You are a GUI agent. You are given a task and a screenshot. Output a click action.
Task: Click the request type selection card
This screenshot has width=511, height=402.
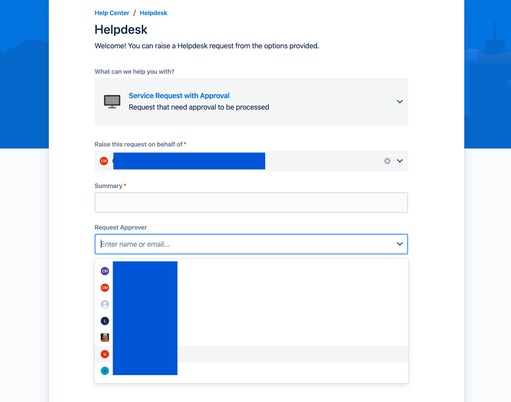coord(251,102)
